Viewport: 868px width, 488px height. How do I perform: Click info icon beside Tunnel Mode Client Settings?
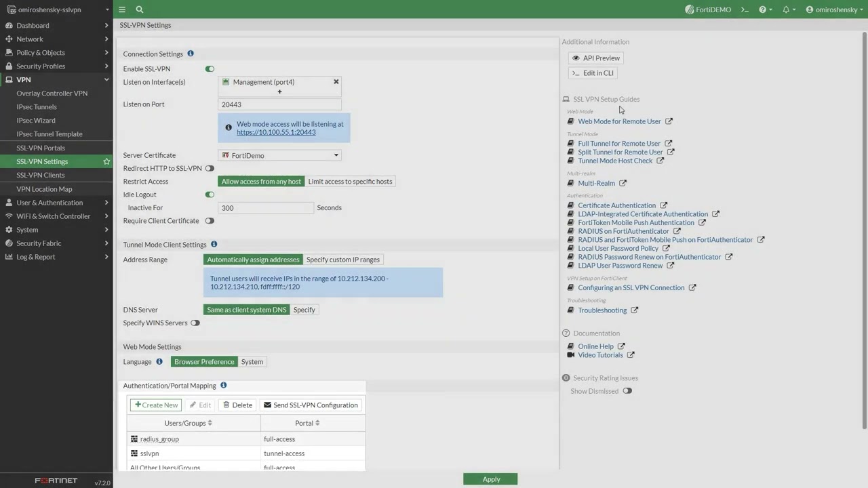coord(214,244)
